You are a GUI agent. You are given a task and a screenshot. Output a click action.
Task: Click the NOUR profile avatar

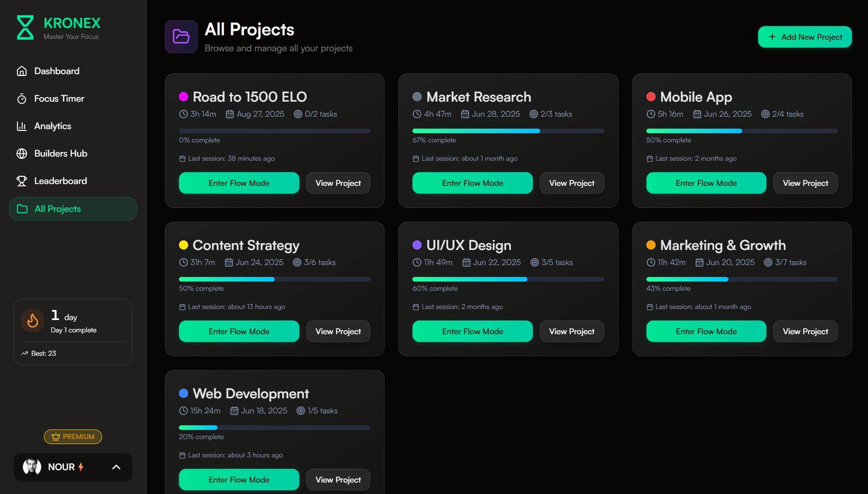[x=32, y=467]
